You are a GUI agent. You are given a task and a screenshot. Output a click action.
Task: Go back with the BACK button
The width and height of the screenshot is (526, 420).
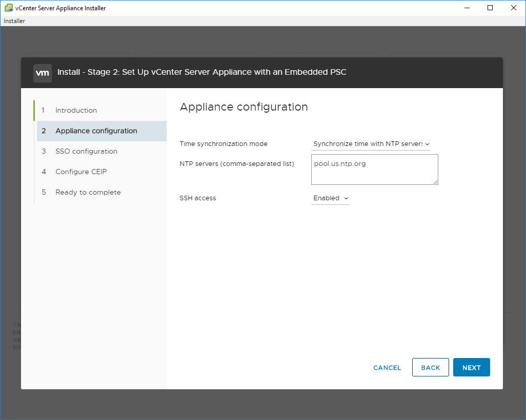point(430,367)
